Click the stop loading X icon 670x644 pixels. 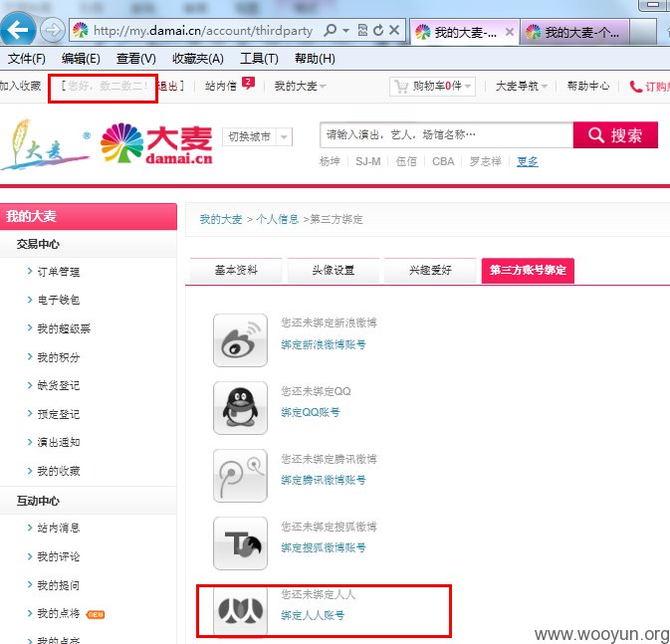(394, 30)
